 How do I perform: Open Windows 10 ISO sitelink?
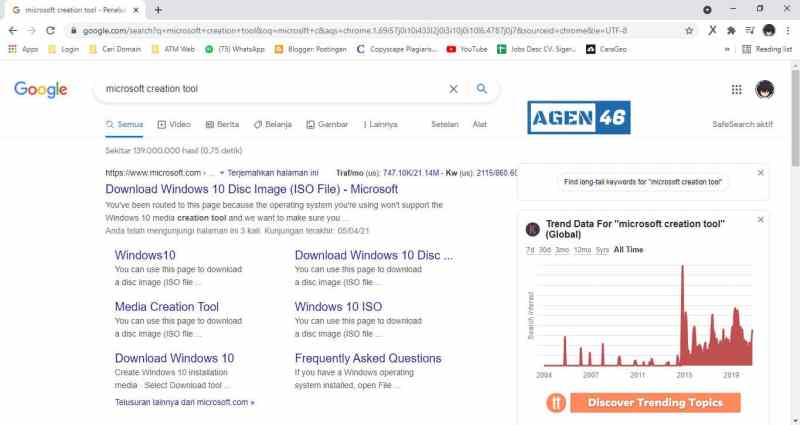click(x=338, y=307)
